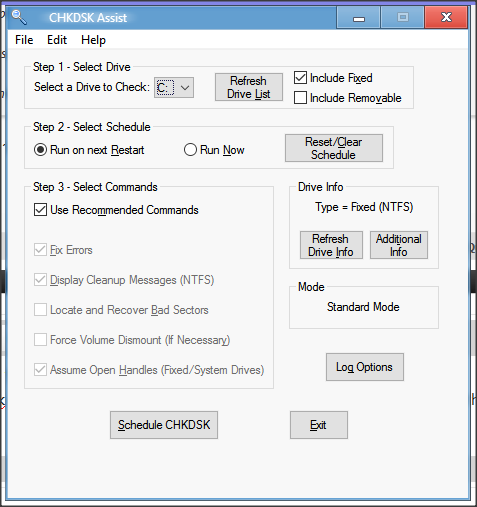
Task: Open Log Options
Action: (x=365, y=367)
